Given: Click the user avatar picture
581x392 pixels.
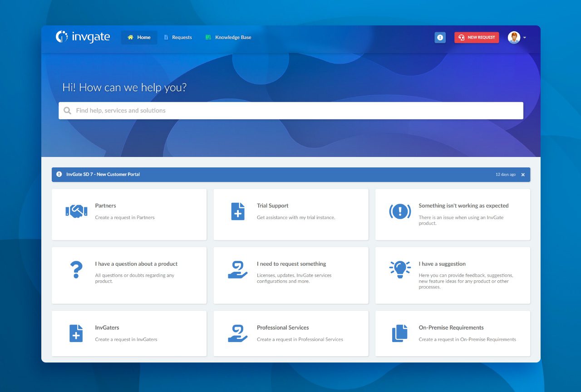Looking at the screenshot, I should tap(514, 38).
